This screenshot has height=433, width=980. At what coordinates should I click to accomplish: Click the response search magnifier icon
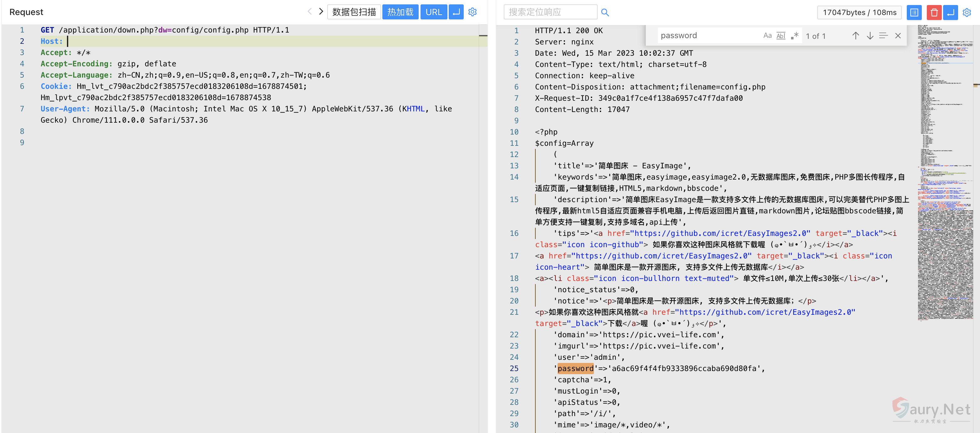coord(605,13)
